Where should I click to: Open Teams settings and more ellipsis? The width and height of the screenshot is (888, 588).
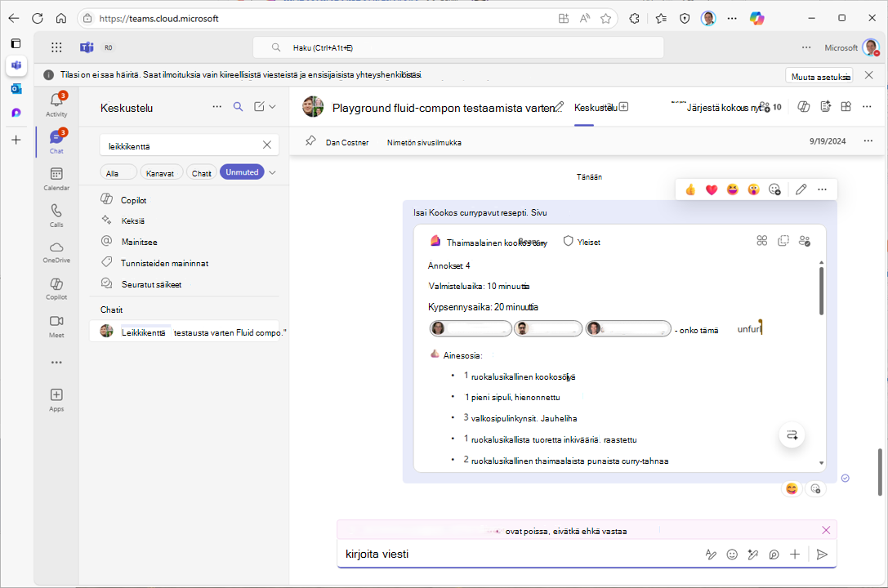tap(806, 47)
